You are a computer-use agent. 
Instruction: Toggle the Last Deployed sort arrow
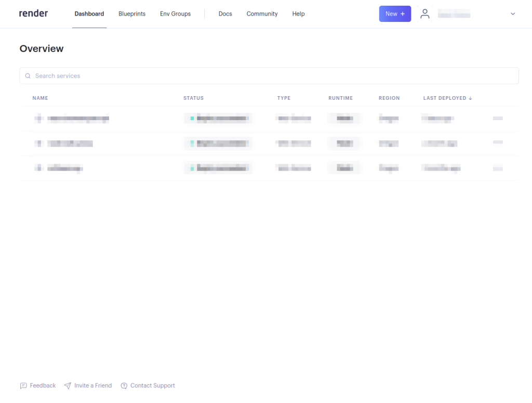470,98
